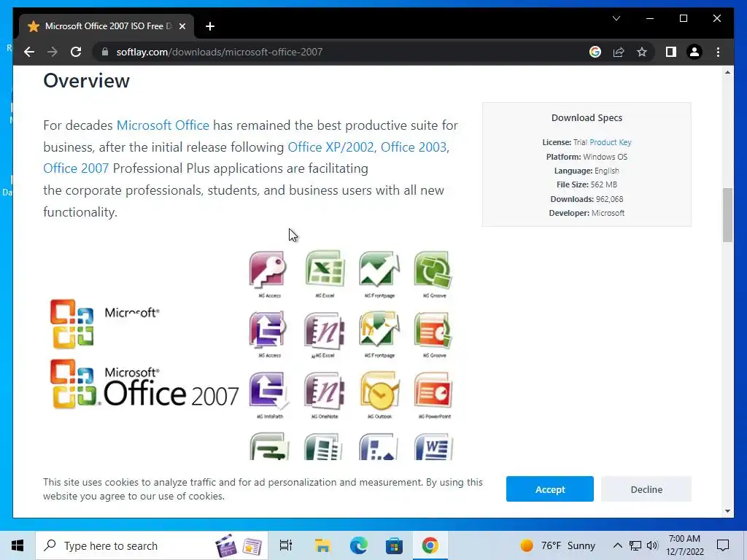Image resolution: width=747 pixels, height=560 pixels.
Task: Click the Product Key link
Action: click(611, 142)
